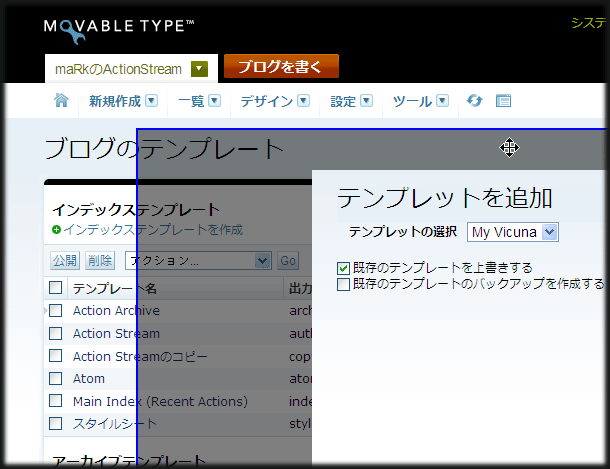Image resolution: width=610 pixels, height=469 pixels.
Task: Go to dashboard via home icon
Action: (x=61, y=101)
